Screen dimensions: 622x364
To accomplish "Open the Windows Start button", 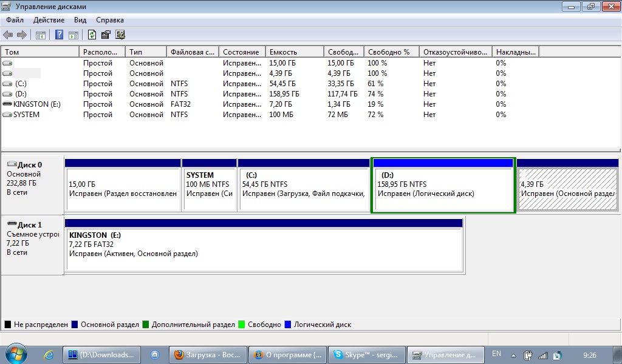I will click(16, 354).
